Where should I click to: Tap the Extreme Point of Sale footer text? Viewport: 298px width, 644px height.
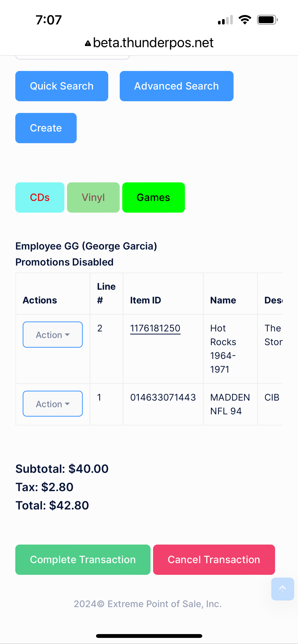148,604
